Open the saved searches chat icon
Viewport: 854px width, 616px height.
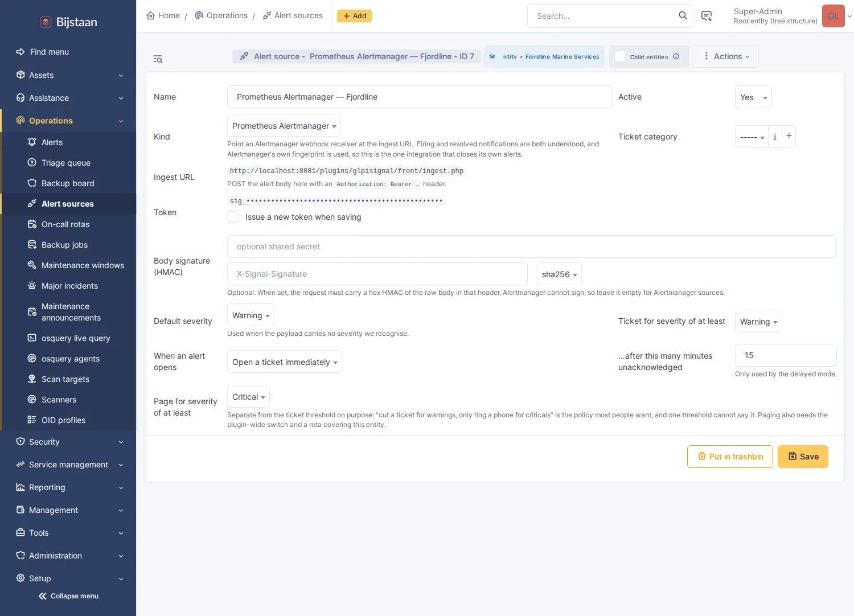pos(707,16)
